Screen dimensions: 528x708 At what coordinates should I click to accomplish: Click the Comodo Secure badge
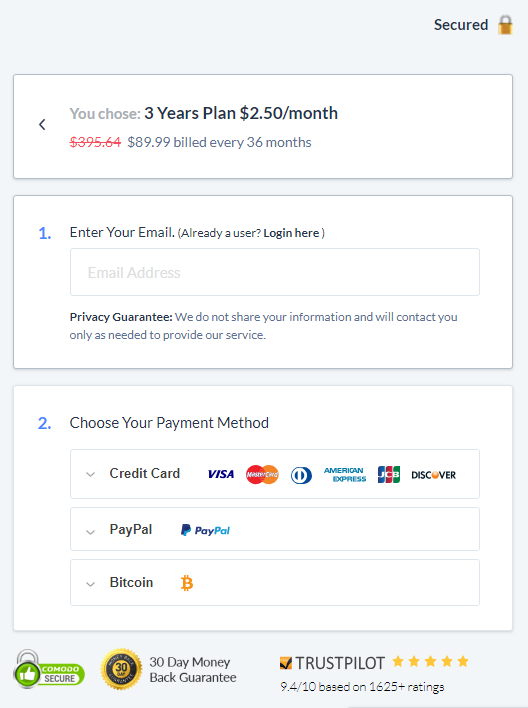point(49,670)
